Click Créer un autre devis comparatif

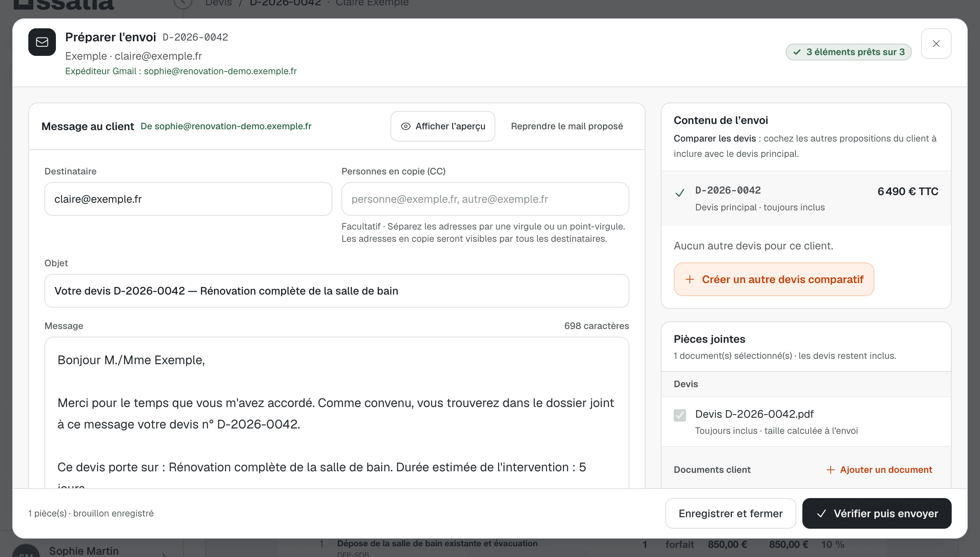pos(774,279)
